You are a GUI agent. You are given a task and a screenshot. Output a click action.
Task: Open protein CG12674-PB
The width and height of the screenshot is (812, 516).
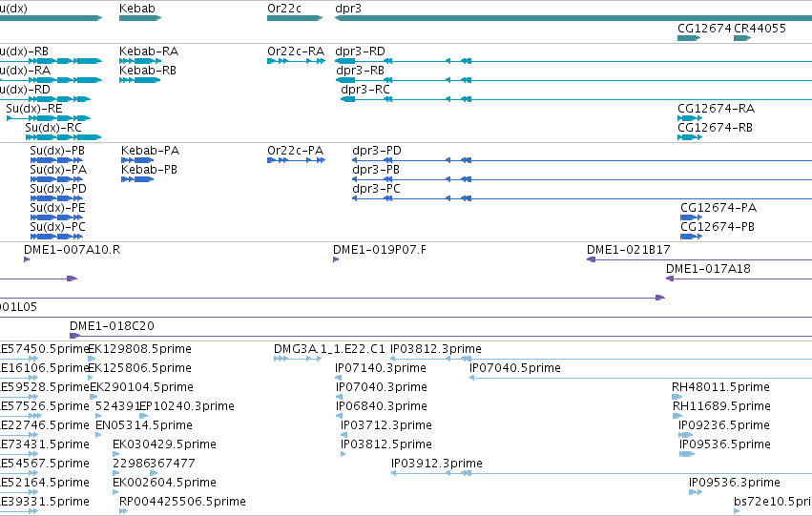pyautogui.click(x=718, y=227)
